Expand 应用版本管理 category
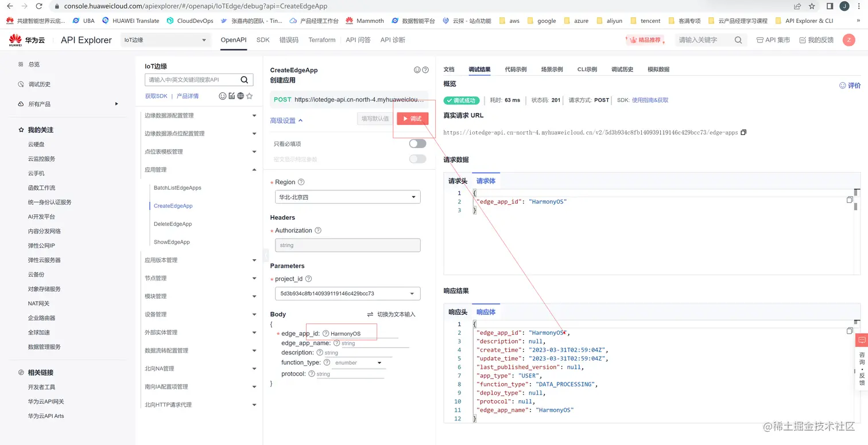Screen dimensions: 868x445 (199, 260)
